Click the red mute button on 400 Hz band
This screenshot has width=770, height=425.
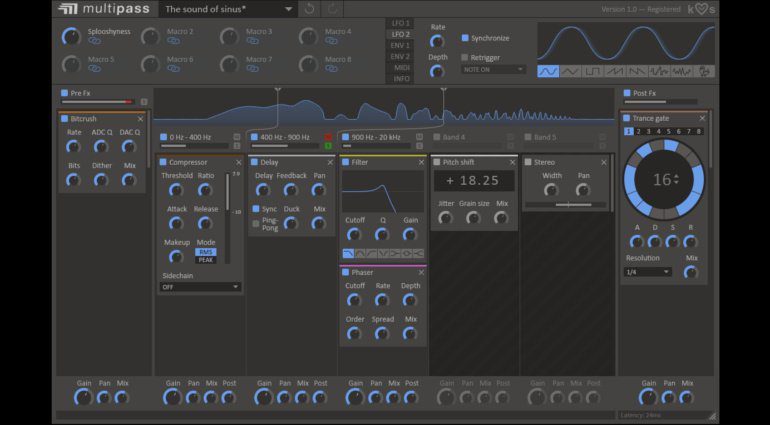pyautogui.click(x=328, y=137)
